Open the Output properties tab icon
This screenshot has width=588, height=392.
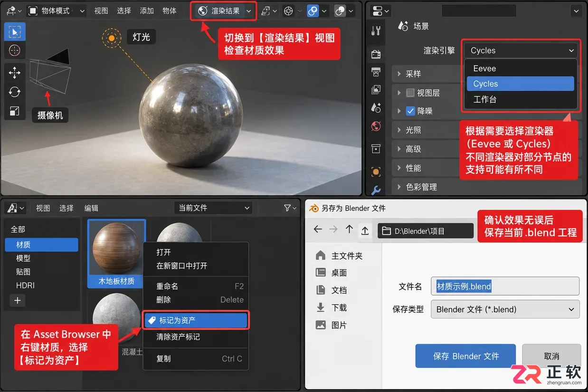(376, 72)
